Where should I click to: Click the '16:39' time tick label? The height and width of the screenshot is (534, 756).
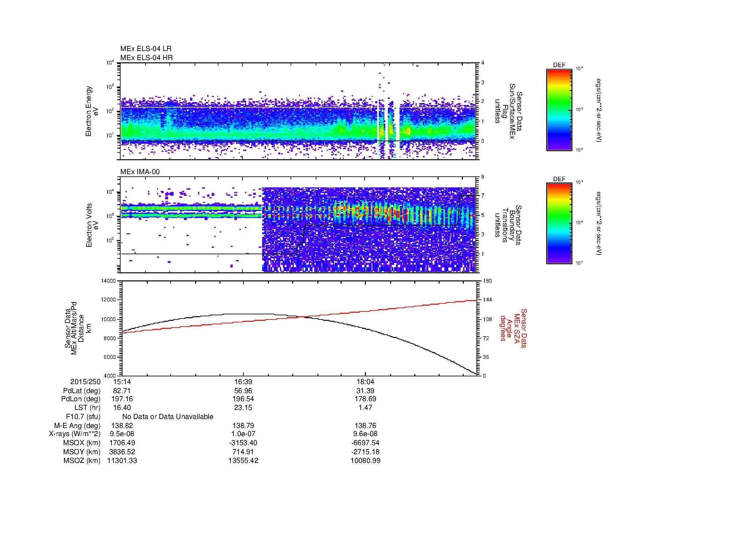point(243,382)
